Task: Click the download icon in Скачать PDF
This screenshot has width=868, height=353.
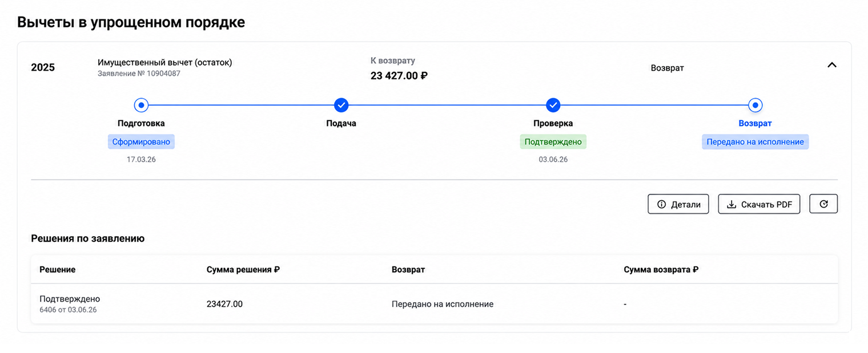Action: pos(731,204)
